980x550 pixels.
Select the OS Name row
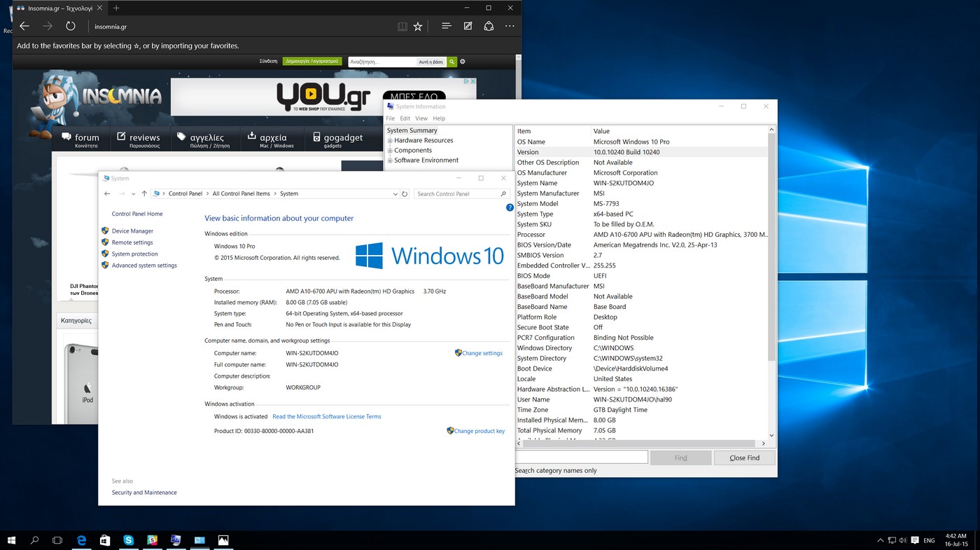pos(641,142)
